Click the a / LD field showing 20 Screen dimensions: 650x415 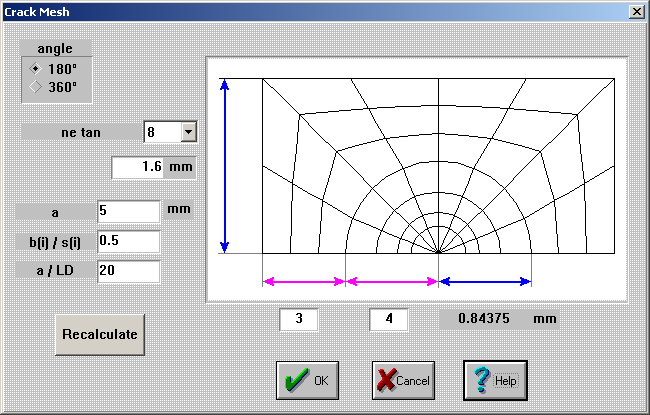(x=129, y=271)
